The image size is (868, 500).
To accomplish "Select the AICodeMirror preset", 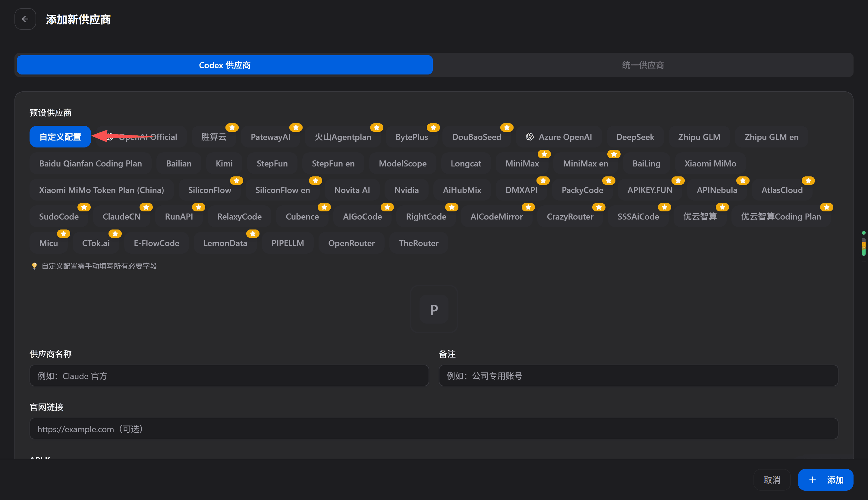I will 496,217.
